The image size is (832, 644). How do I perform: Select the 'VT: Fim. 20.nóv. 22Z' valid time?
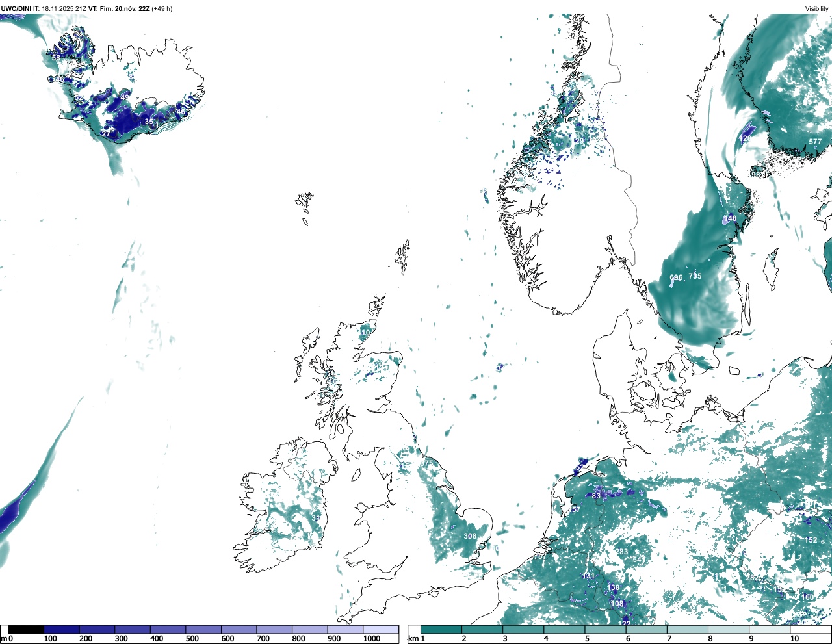click(x=119, y=9)
